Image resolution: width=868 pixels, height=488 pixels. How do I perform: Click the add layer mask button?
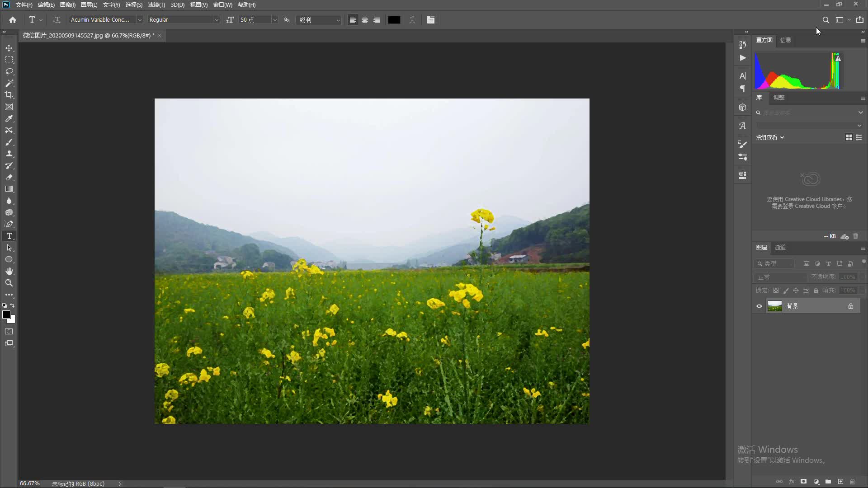coord(803,482)
